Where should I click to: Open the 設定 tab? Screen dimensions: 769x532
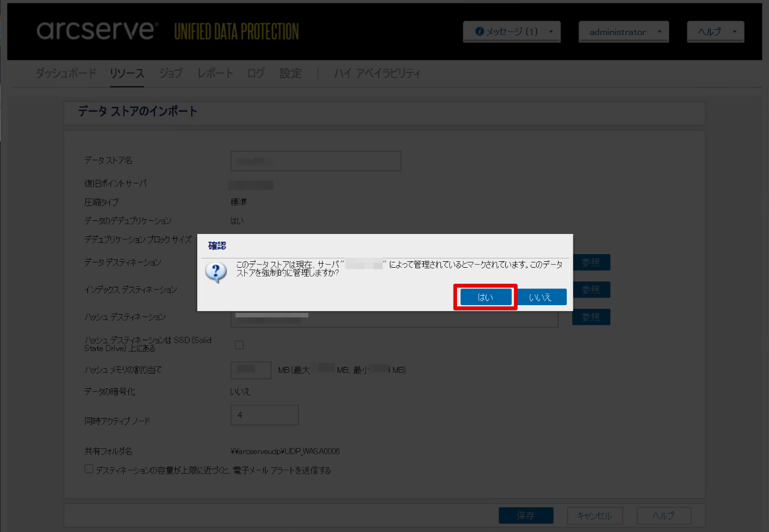pyautogui.click(x=291, y=74)
